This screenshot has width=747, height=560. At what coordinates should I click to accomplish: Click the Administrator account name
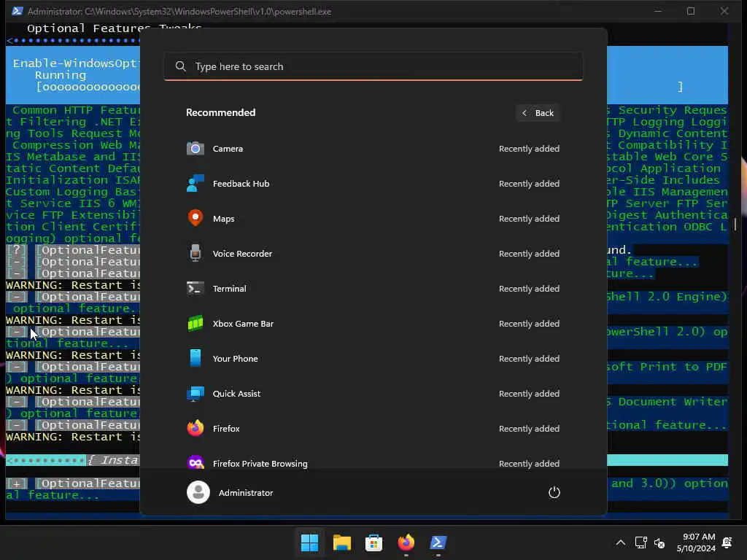246,493
